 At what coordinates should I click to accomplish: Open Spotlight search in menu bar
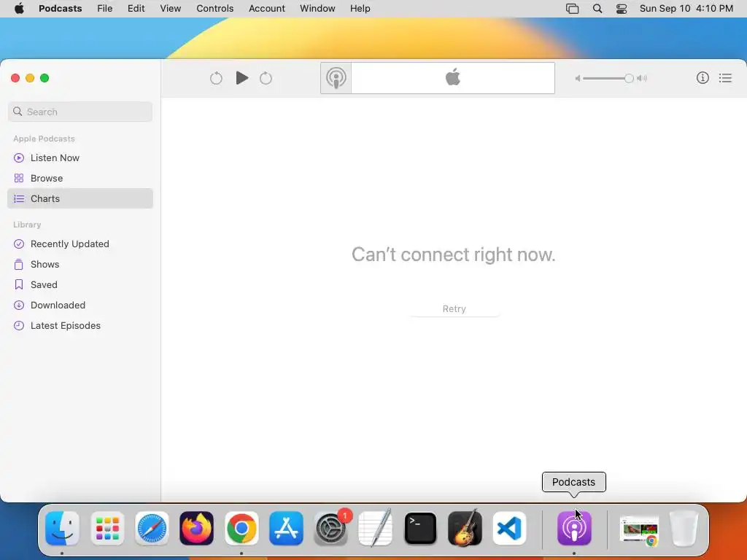pyautogui.click(x=597, y=9)
